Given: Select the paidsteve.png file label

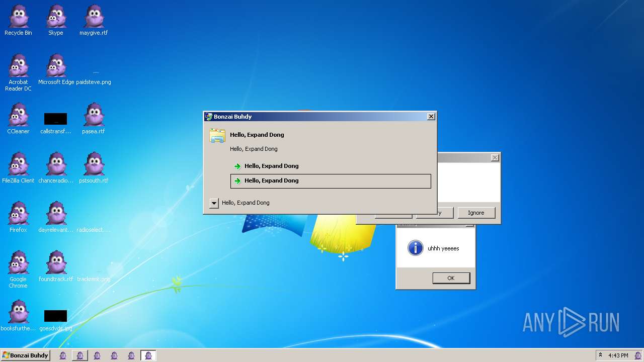Looking at the screenshot, I should 94,82.
